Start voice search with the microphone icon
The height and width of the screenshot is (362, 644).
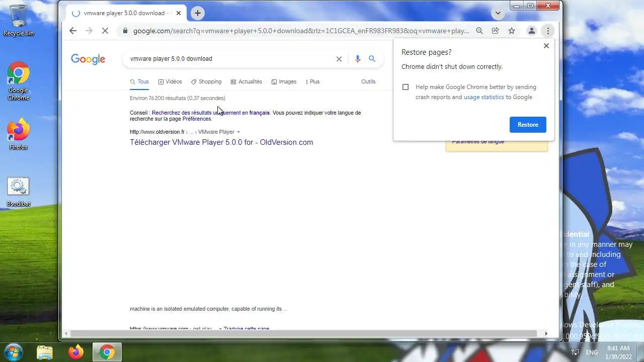pos(358,59)
